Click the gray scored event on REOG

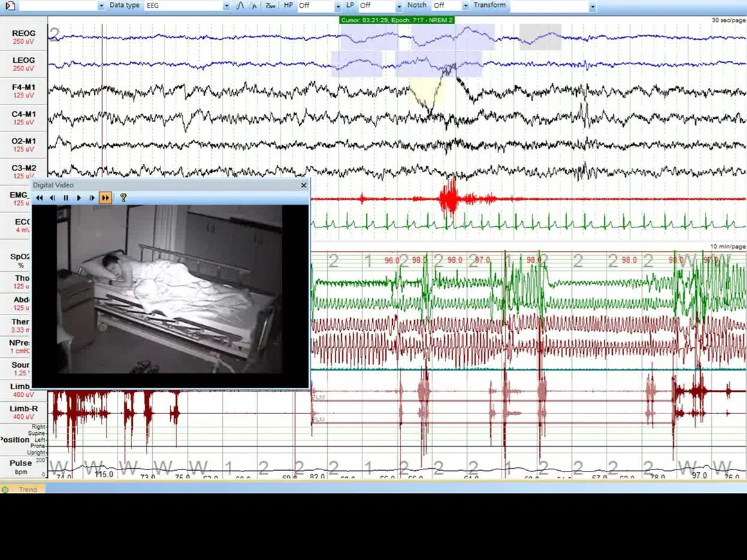(x=540, y=37)
